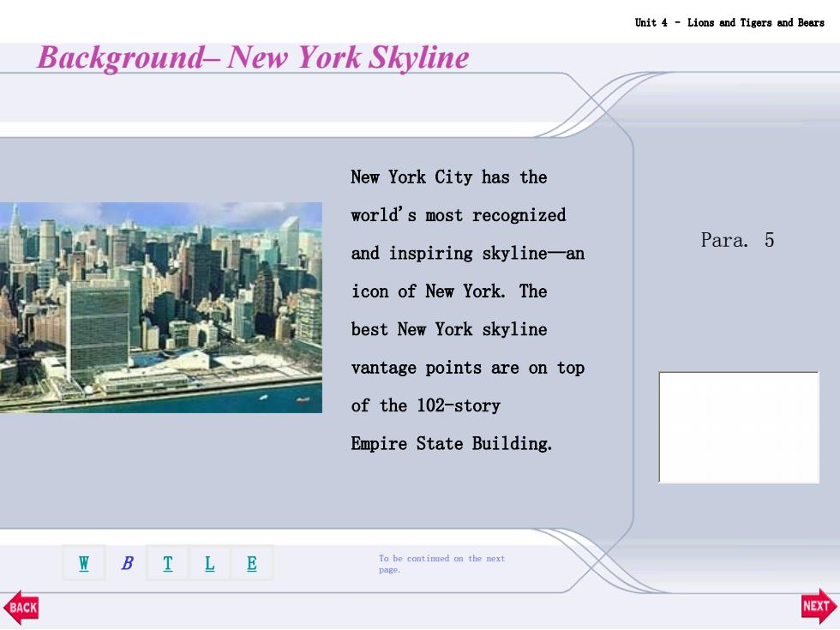The height and width of the screenshot is (630, 840).
Task: Click the text 'of the 102-story'
Action: (425, 405)
